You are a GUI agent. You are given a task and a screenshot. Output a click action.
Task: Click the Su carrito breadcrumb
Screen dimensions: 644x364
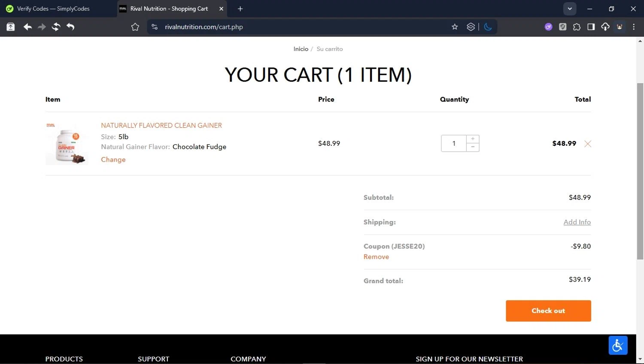[x=330, y=49]
